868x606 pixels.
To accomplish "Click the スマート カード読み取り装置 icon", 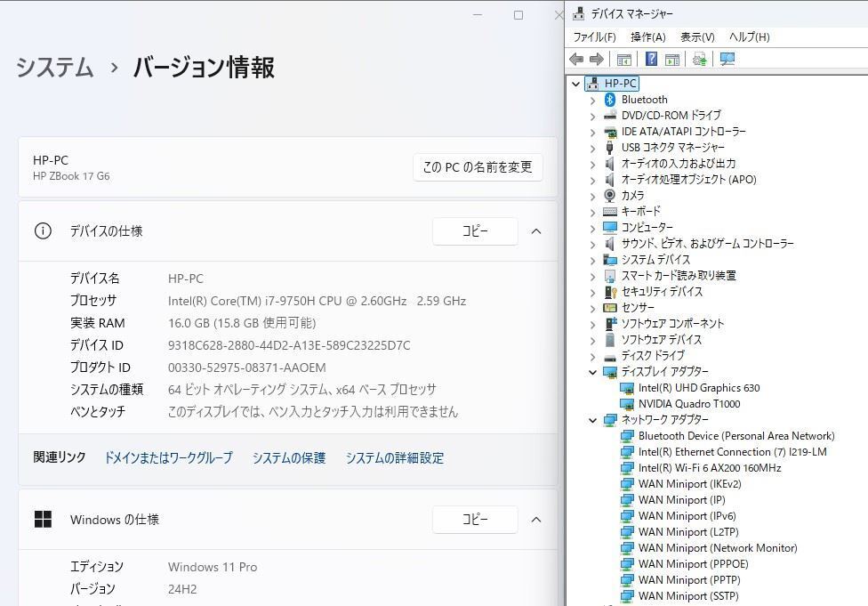I will [x=610, y=276].
